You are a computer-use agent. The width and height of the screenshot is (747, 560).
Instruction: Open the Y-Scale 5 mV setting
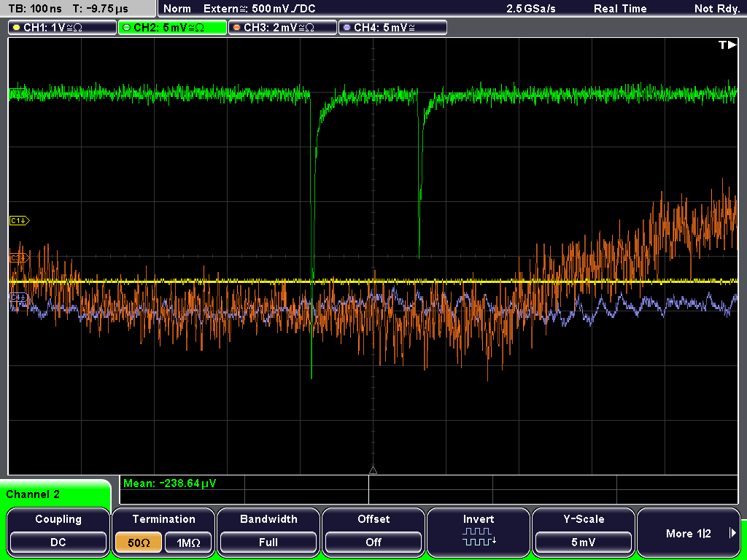click(x=583, y=532)
